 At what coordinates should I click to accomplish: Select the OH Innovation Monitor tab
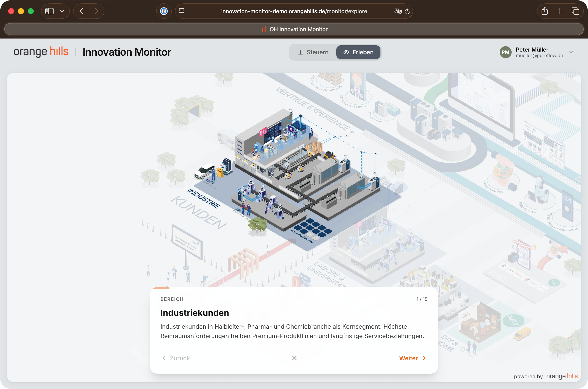pos(294,29)
